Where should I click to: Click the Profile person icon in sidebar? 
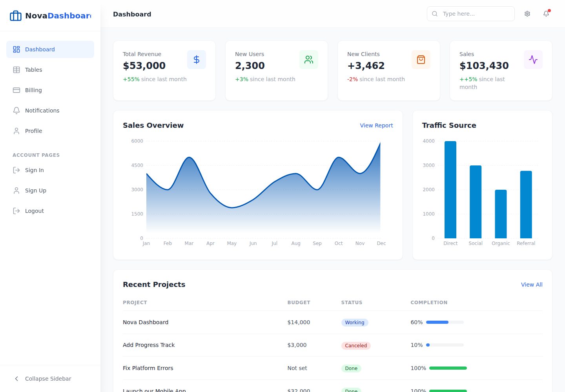point(16,131)
